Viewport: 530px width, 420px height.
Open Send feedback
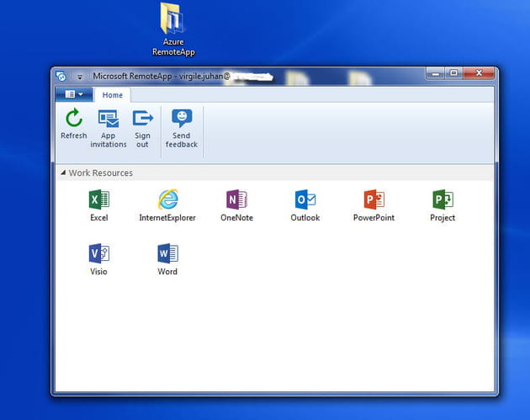[x=182, y=129]
